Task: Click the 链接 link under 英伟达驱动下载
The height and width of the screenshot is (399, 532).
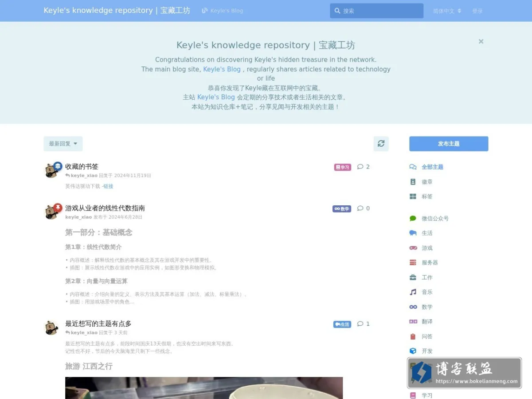Action: coord(108,186)
